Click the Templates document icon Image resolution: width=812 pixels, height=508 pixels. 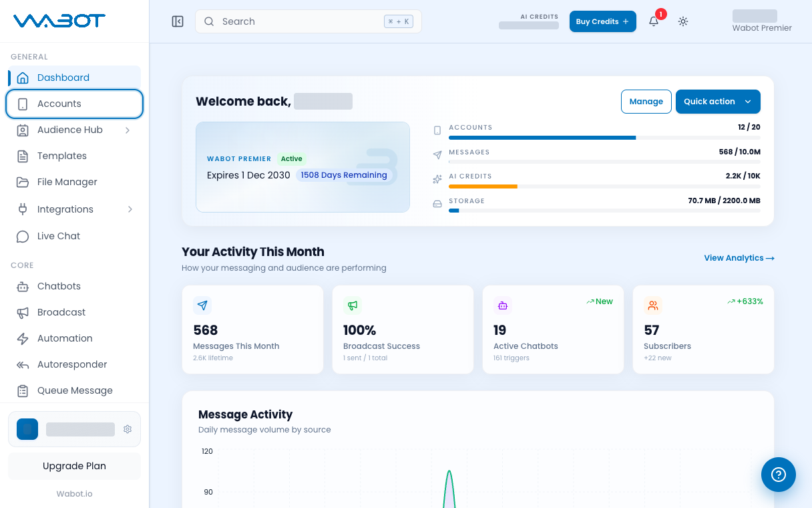coord(23,156)
